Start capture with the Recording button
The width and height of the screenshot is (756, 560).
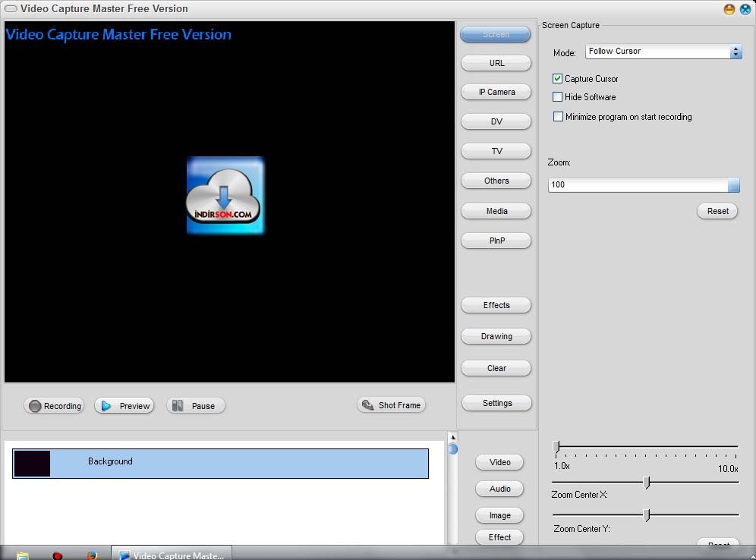(54, 406)
